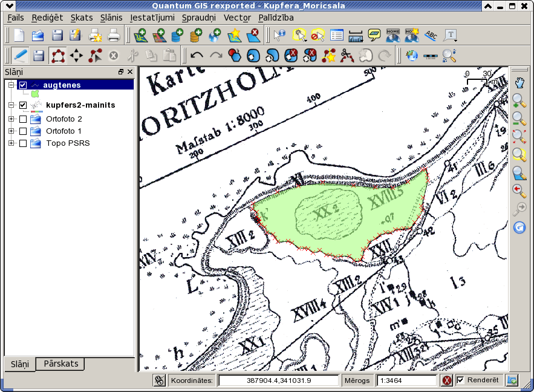
Task: Add a raster layer
Action: coord(159,36)
